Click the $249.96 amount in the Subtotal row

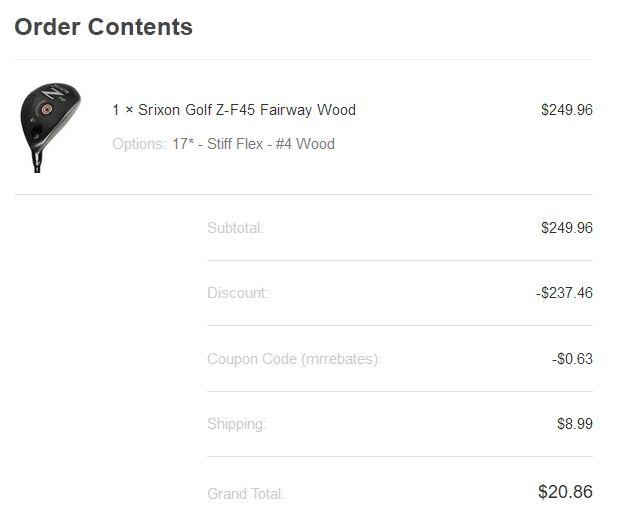pos(566,228)
